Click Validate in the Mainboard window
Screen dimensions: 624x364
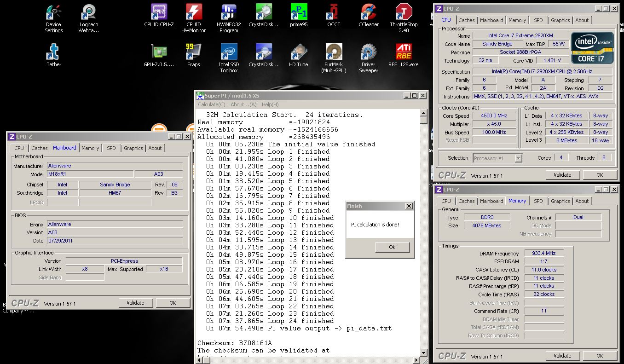[135, 303]
